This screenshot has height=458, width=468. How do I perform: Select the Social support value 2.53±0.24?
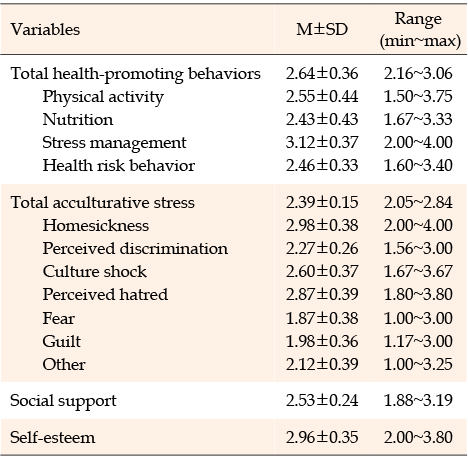[x=322, y=400]
